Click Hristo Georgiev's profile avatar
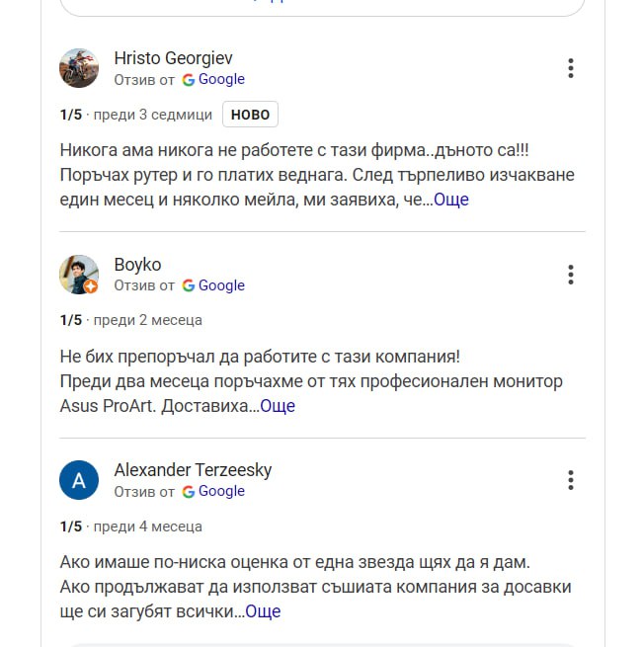Viewport: 644px width, 647px height. 79,68
